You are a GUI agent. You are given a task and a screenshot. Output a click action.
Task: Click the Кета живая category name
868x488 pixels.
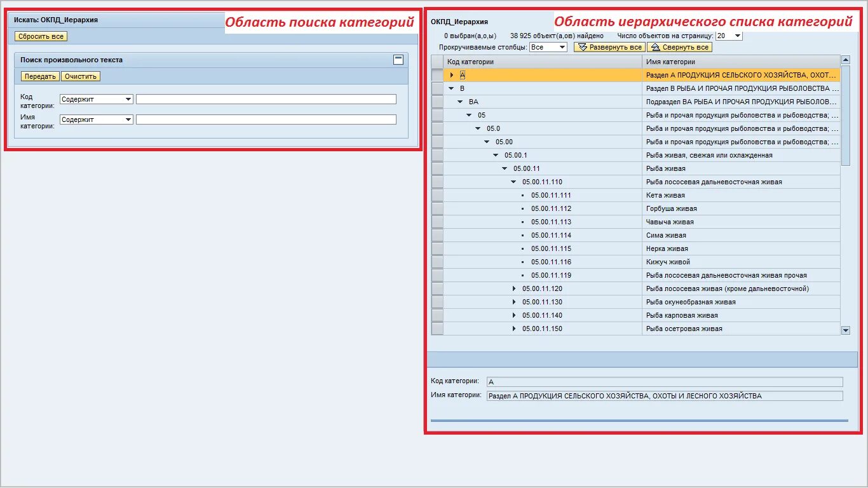[x=665, y=195]
